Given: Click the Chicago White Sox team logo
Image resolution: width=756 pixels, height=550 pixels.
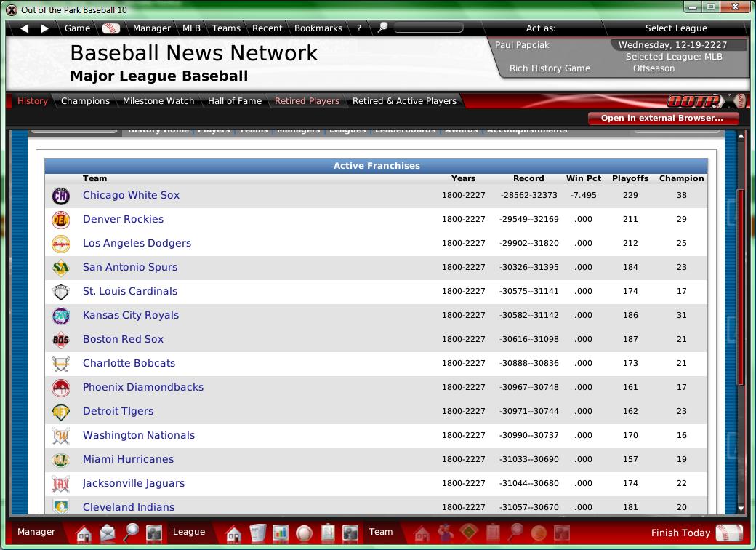Looking at the screenshot, I should click(61, 196).
